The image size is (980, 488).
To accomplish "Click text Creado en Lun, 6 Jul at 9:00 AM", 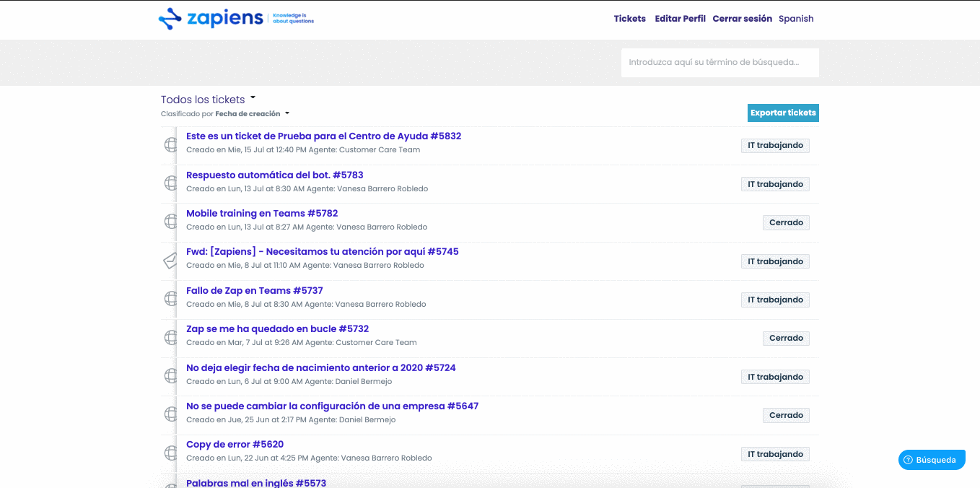I will click(x=244, y=381).
